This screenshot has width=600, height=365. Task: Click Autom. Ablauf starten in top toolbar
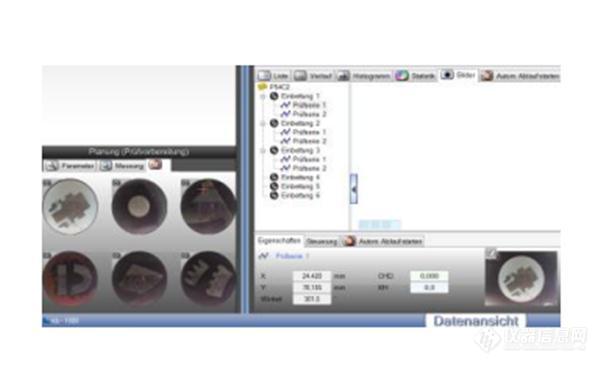(520, 76)
